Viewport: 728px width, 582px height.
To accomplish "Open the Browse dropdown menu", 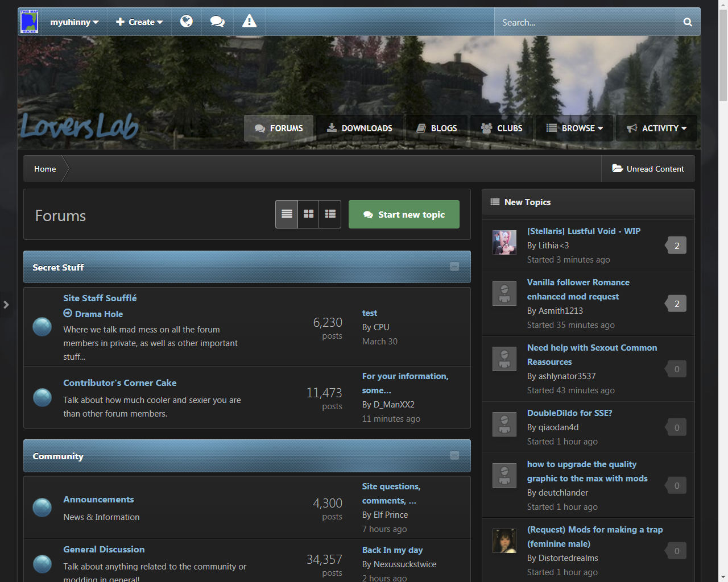I will (574, 128).
